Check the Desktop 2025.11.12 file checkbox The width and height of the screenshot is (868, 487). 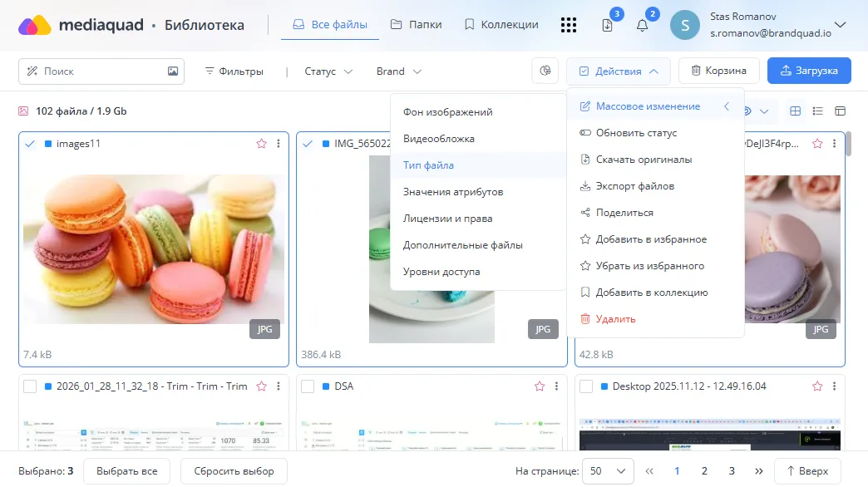[586, 386]
